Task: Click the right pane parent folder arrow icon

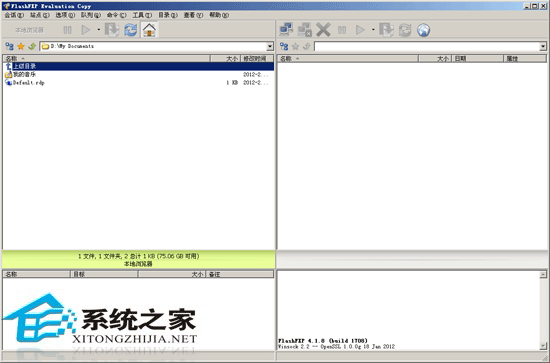Action: point(307,46)
